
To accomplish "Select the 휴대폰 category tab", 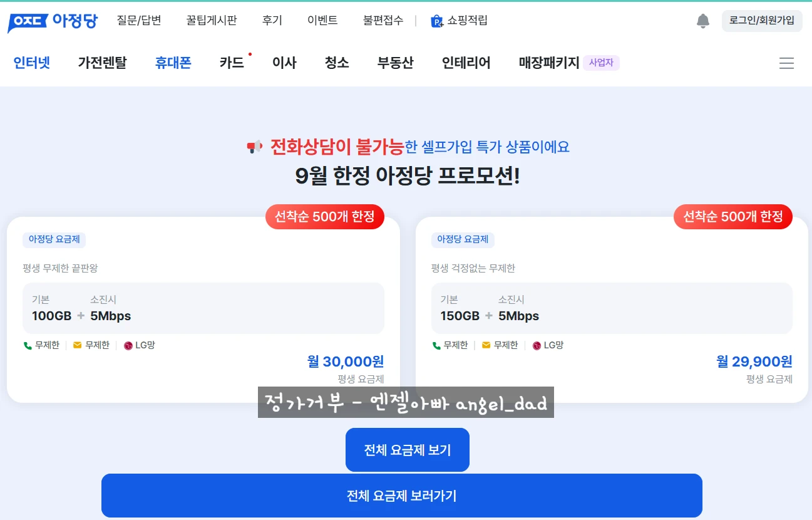I will [x=173, y=63].
